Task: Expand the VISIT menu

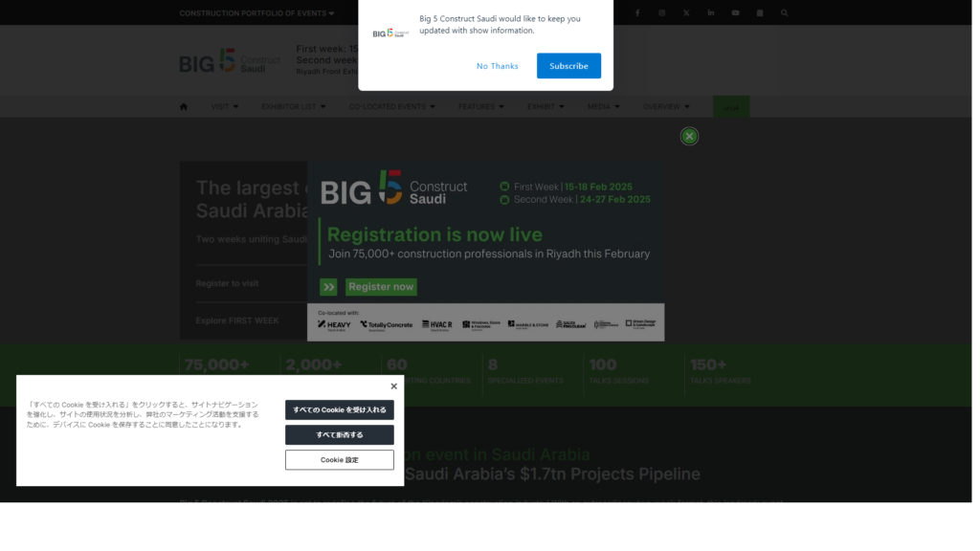Action: [224, 107]
